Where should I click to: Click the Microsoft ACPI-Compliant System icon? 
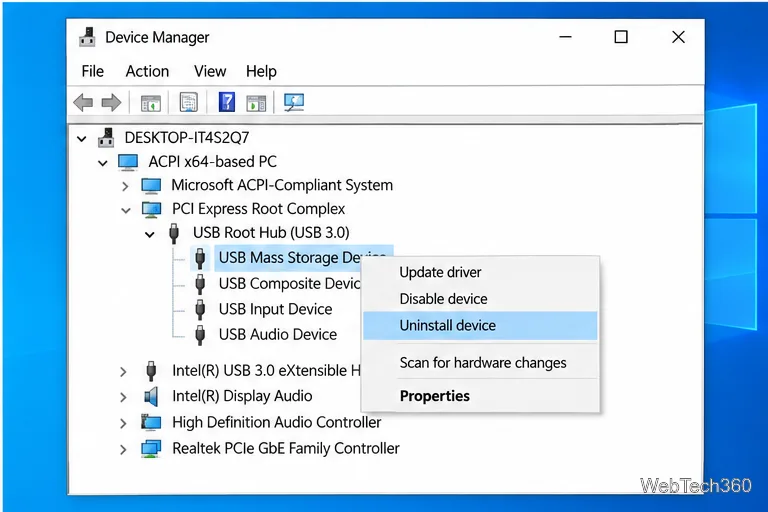tap(151, 185)
